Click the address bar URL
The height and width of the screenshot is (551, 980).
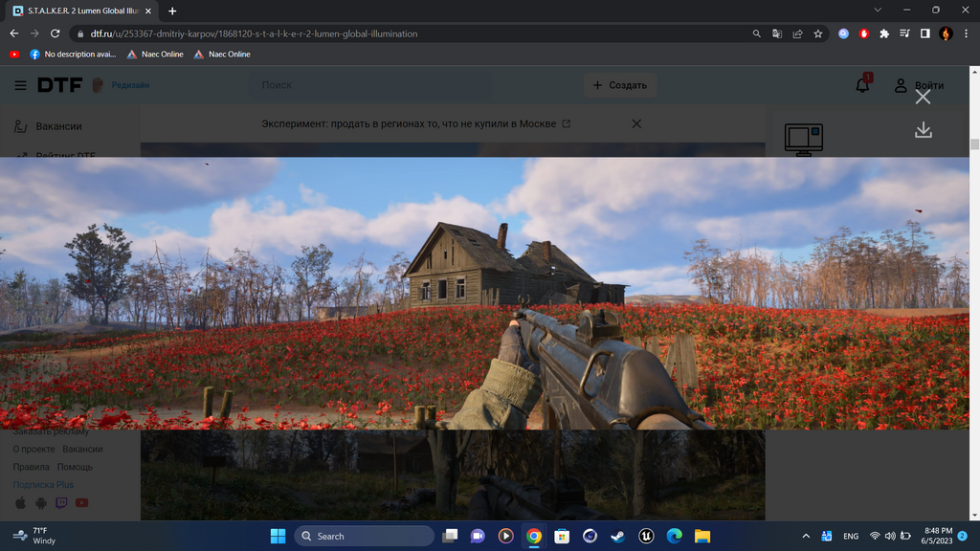pos(254,33)
